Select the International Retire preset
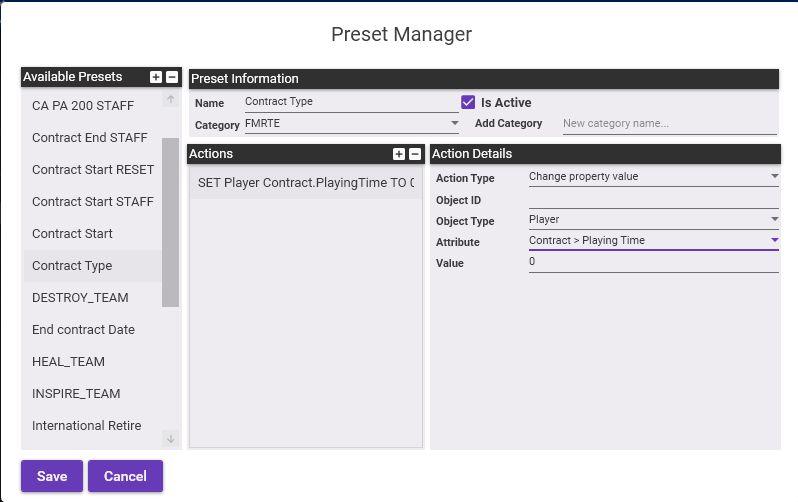Viewport: 798px width, 502px height. click(x=93, y=426)
